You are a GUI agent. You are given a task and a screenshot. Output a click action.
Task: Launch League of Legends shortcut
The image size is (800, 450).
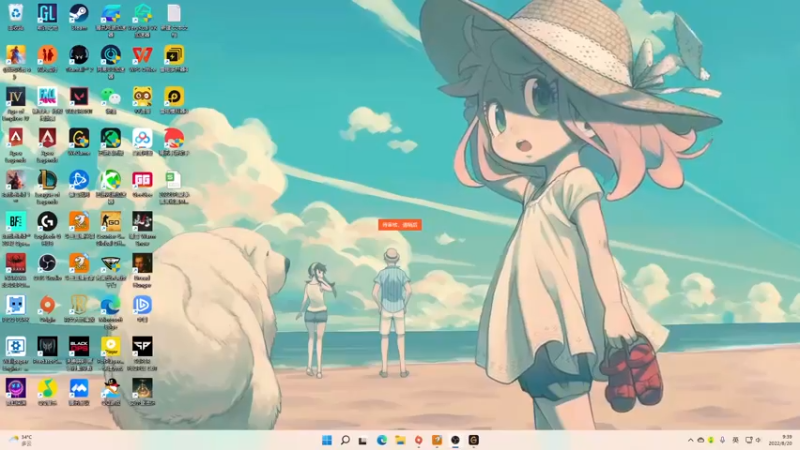pos(47,180)
